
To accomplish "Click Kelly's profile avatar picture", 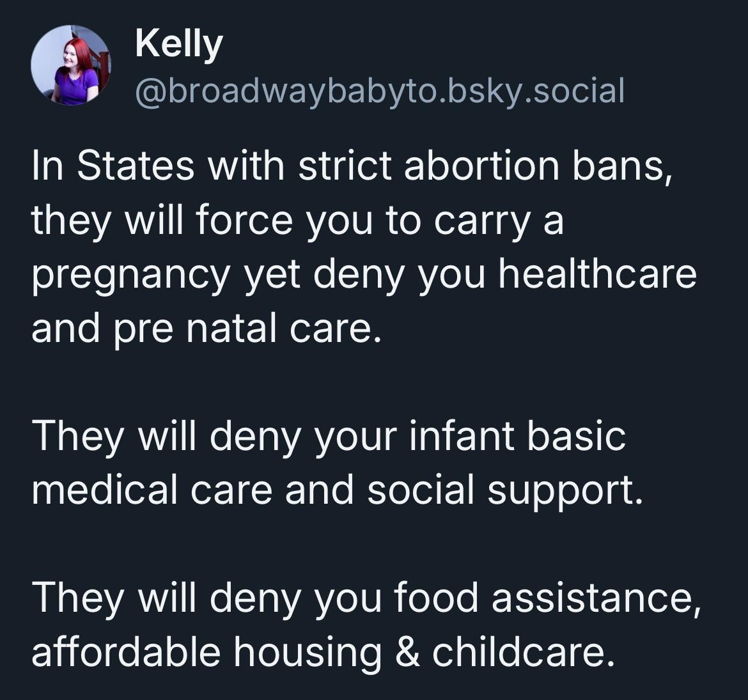I will tap(71, 65).
